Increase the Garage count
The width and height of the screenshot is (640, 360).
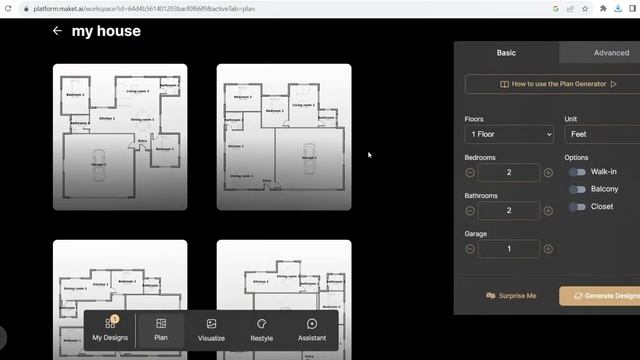pyautogui.click(x=548, y=249)
